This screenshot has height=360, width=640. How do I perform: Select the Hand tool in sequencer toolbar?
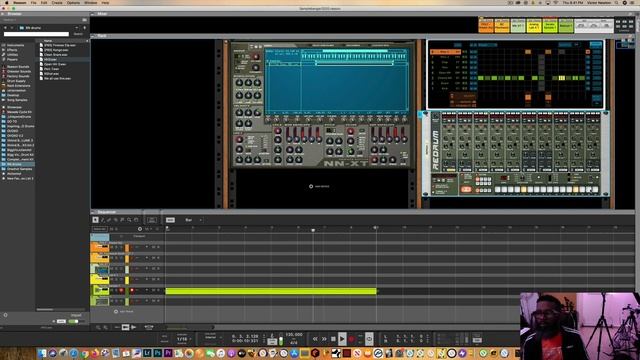point(136,220)
